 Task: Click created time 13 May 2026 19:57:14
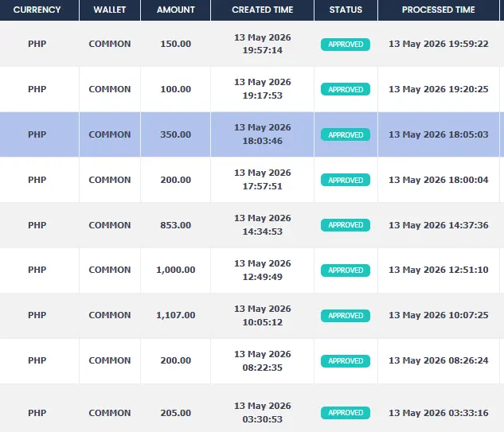pyautogui.click(x=262, y=44)
